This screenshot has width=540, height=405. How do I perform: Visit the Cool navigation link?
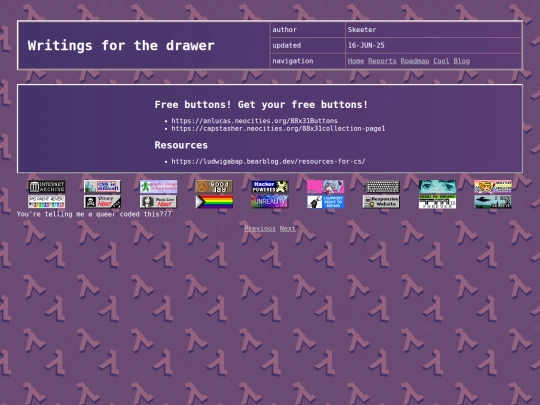[x=441, y=61]
